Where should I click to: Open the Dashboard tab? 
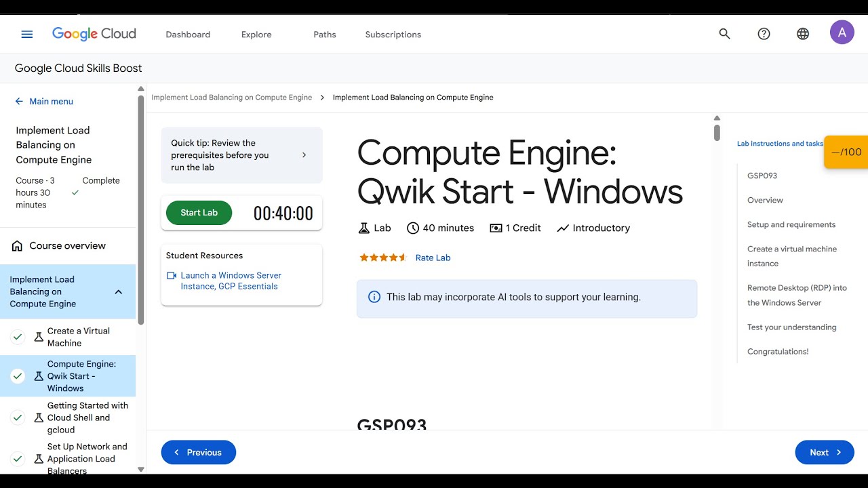[x=188, y=35]
